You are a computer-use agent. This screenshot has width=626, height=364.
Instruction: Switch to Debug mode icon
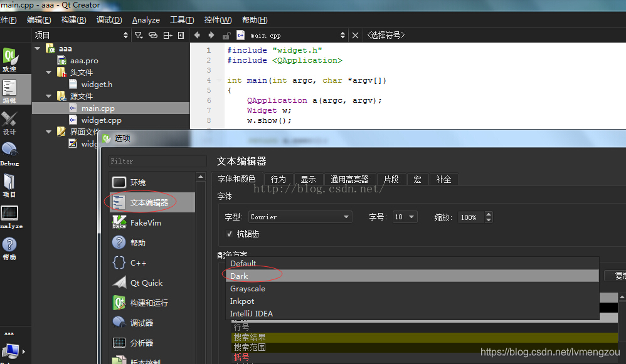click(9, 154)
